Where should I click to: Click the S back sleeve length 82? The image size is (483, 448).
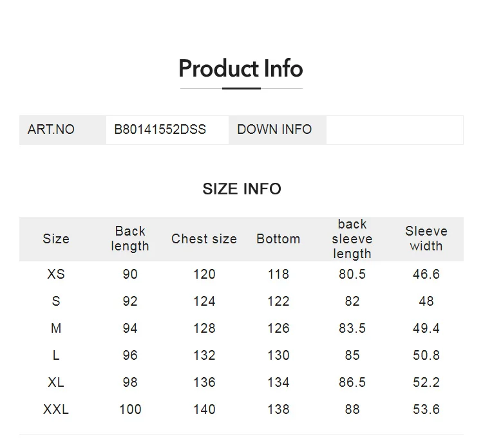(x=352, y=301)
